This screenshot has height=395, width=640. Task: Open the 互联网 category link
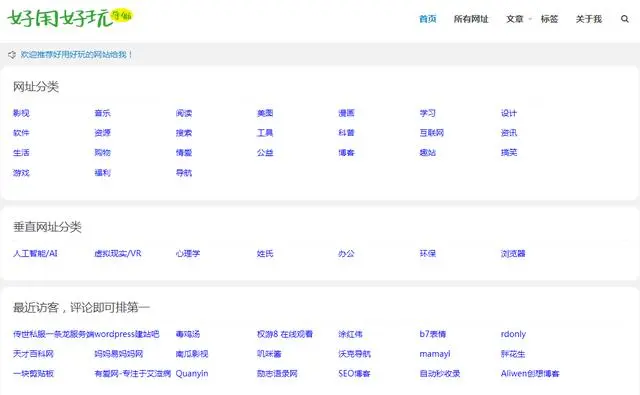click(431, 133)
